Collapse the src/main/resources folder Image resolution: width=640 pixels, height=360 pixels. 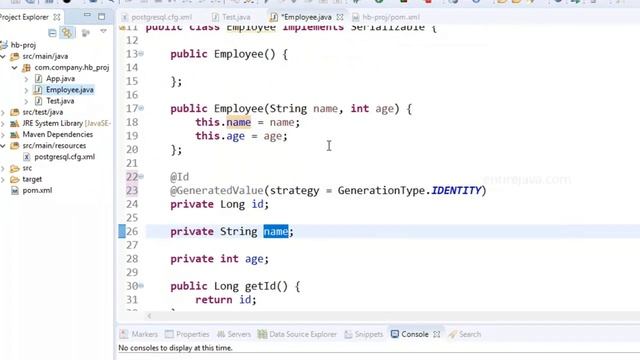point(3,146)
